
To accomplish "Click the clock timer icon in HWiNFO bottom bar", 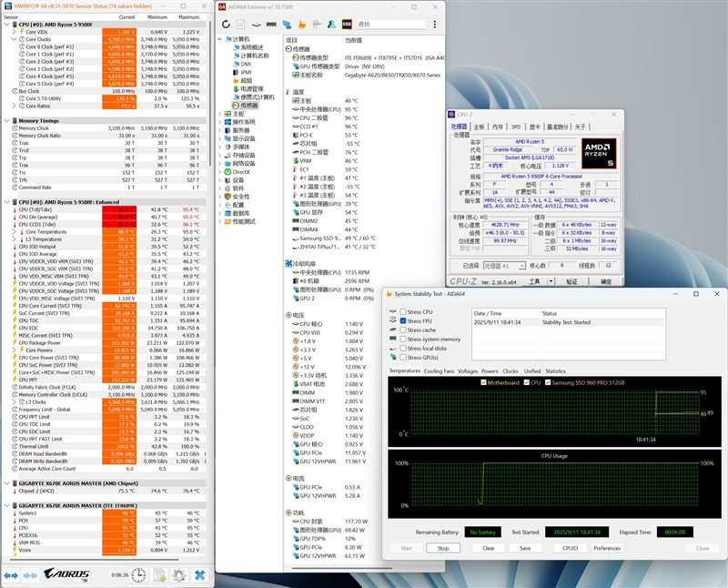I will pos(137,574).
